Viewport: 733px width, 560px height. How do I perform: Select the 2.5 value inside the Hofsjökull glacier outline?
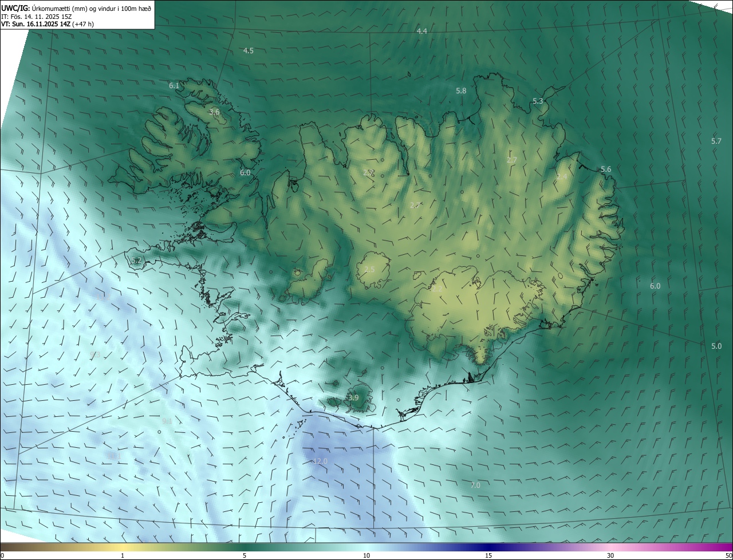369,269
